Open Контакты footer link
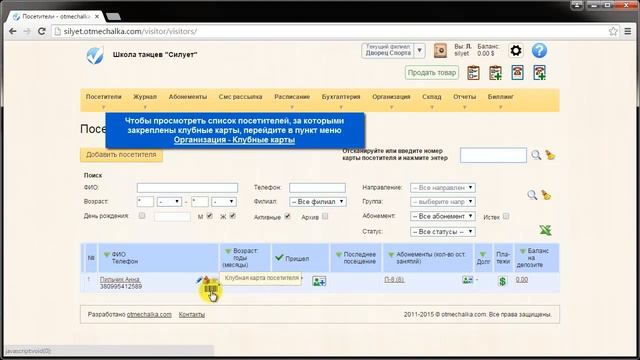Image resolution: width=640 pixels, height=360 pixels. click(192, 314)
